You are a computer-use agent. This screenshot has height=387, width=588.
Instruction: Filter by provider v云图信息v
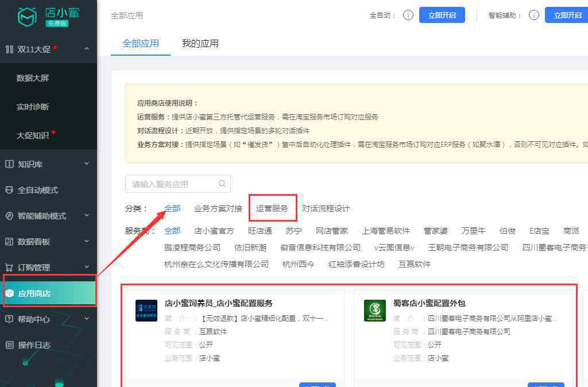394,247
